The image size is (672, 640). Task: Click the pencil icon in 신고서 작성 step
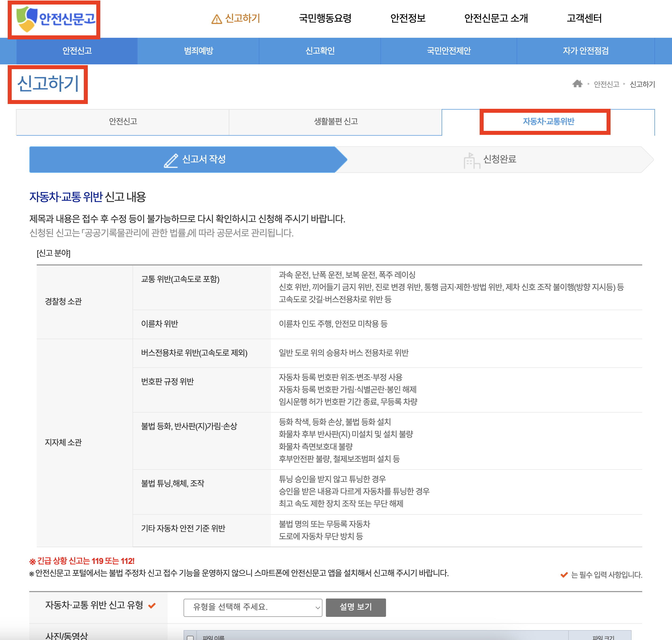click(x=171, y=160)
